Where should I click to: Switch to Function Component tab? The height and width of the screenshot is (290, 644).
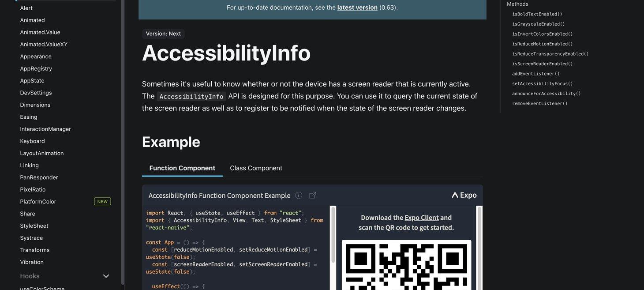[x=182, y=168]
